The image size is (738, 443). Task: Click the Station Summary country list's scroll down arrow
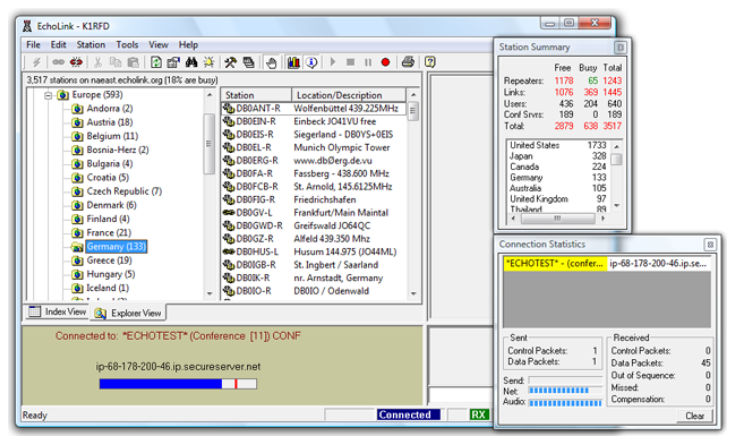click(617, 206)
